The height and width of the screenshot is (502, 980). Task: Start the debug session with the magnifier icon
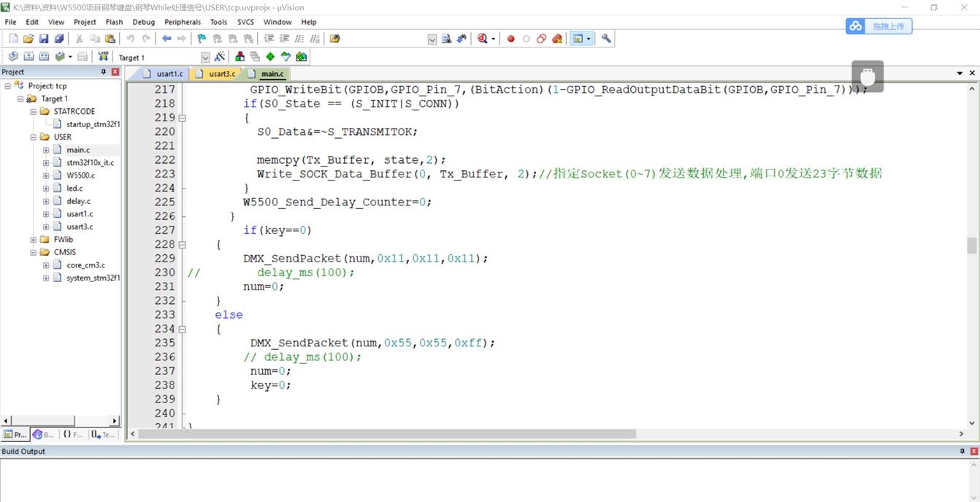[x=483, y=39]
